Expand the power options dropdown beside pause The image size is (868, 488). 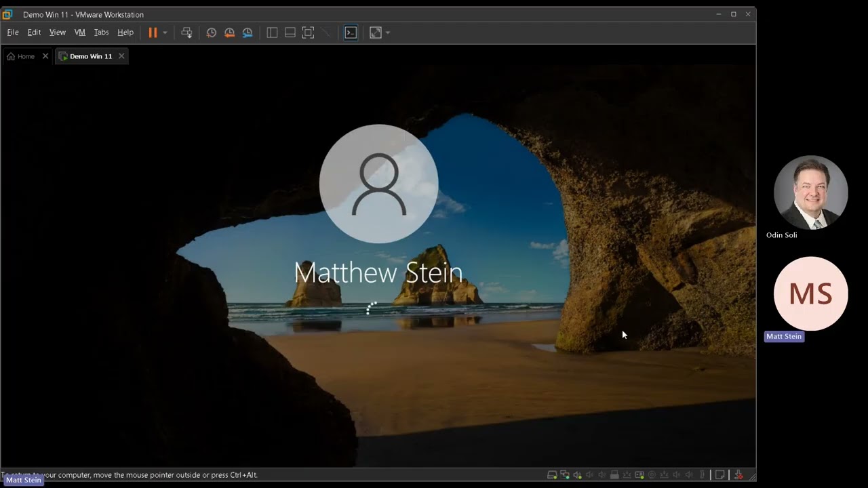tap(165, 33)
